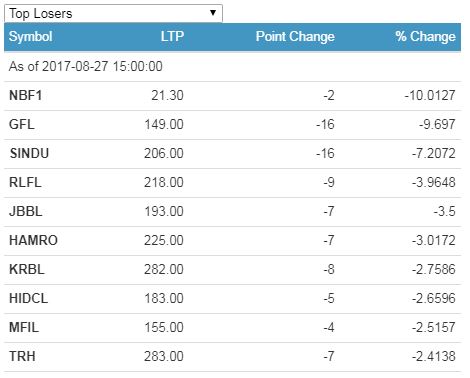Click the dropdown arrow beside Top Losers
Viewport: 470px width, 378px height.
(213, 13)
